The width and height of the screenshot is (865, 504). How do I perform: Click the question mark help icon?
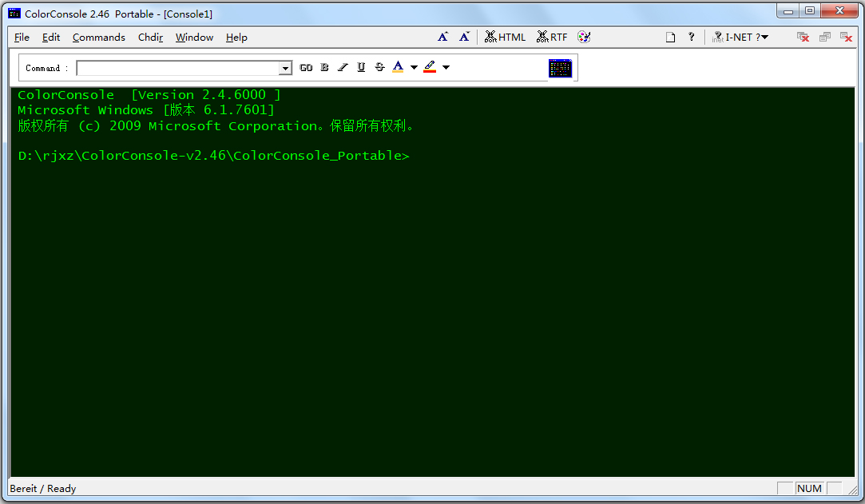coord(691,37)
